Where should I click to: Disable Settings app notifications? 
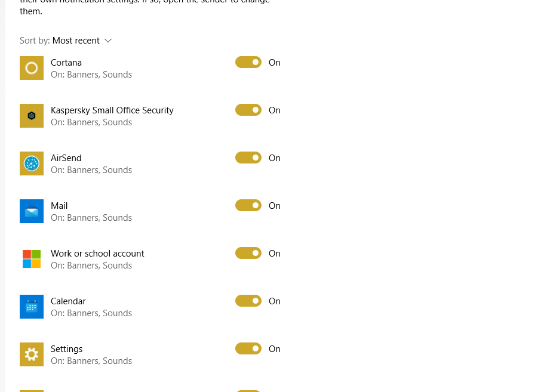[x=248, y=348]
